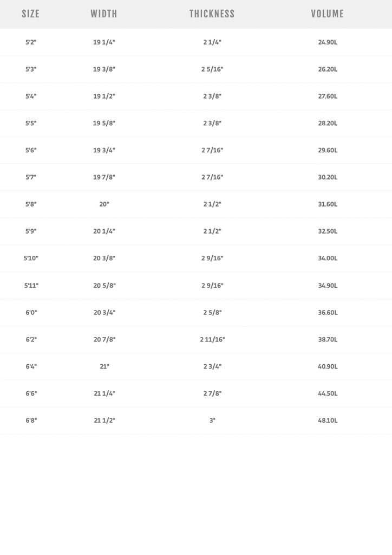This screenshot has height=555, width=392.
Task: Click the 19 1/2" width value
Action: click(x=104, y=96)
